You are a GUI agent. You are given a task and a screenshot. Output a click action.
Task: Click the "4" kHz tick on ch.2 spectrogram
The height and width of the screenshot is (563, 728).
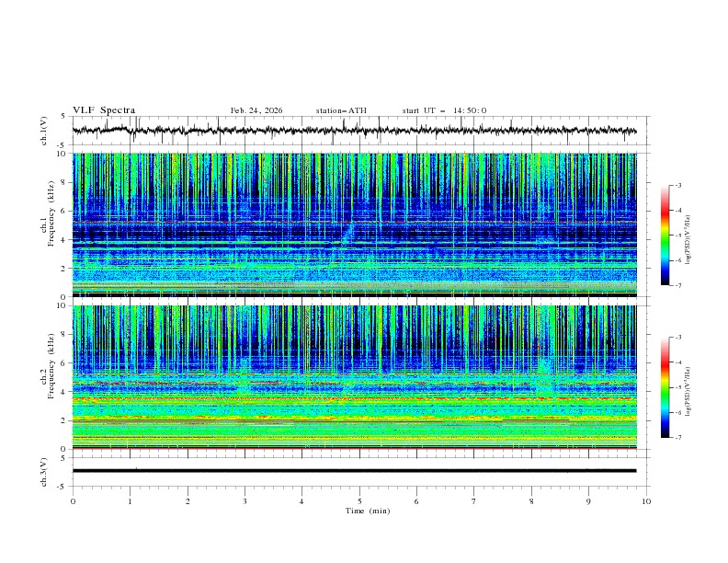click(64, 392)
